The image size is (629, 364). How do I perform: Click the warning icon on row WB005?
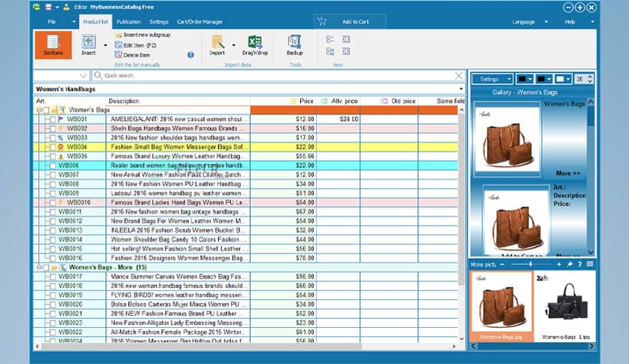(x=61, y=156)
